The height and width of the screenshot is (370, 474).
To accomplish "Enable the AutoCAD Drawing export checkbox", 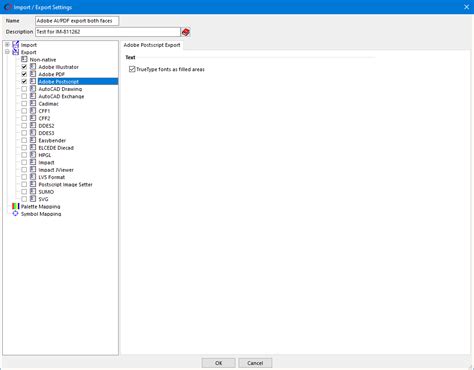I will tap(24, 89).
